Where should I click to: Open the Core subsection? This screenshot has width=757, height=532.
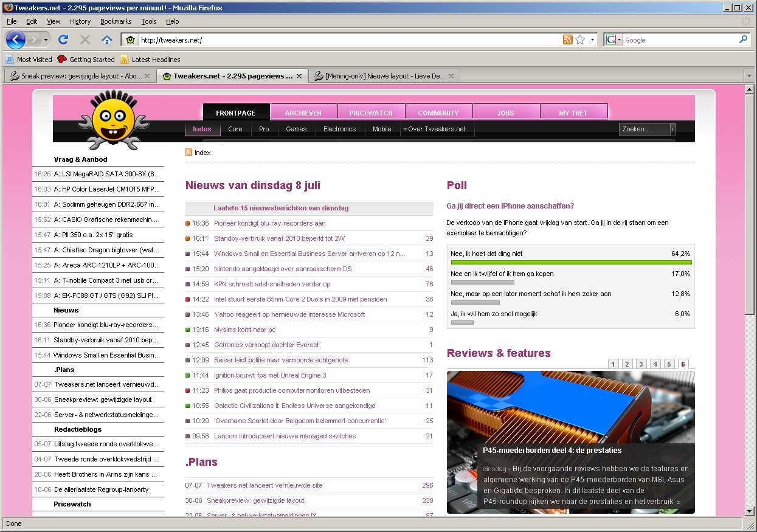click(235, 129)
